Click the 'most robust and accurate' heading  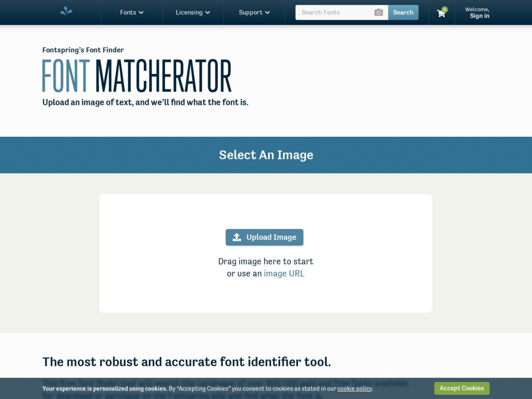187,362
